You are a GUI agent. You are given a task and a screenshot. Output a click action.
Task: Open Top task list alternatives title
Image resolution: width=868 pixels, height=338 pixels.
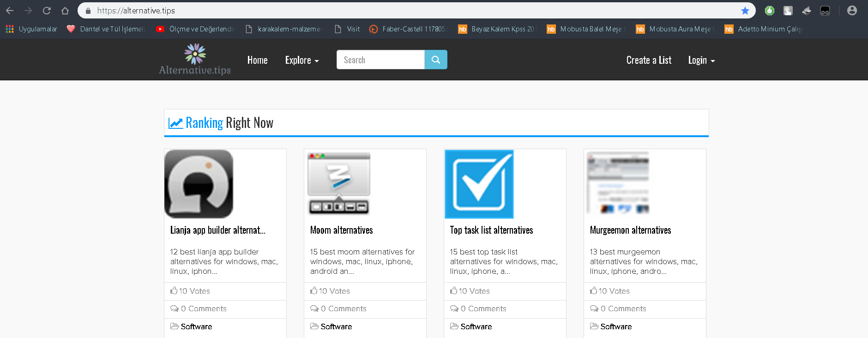click(x=492, y=230)
